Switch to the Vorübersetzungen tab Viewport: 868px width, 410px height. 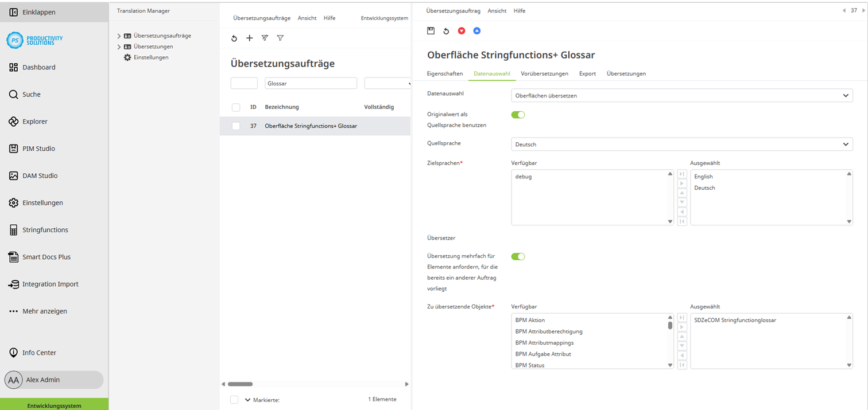click(545, 74)
